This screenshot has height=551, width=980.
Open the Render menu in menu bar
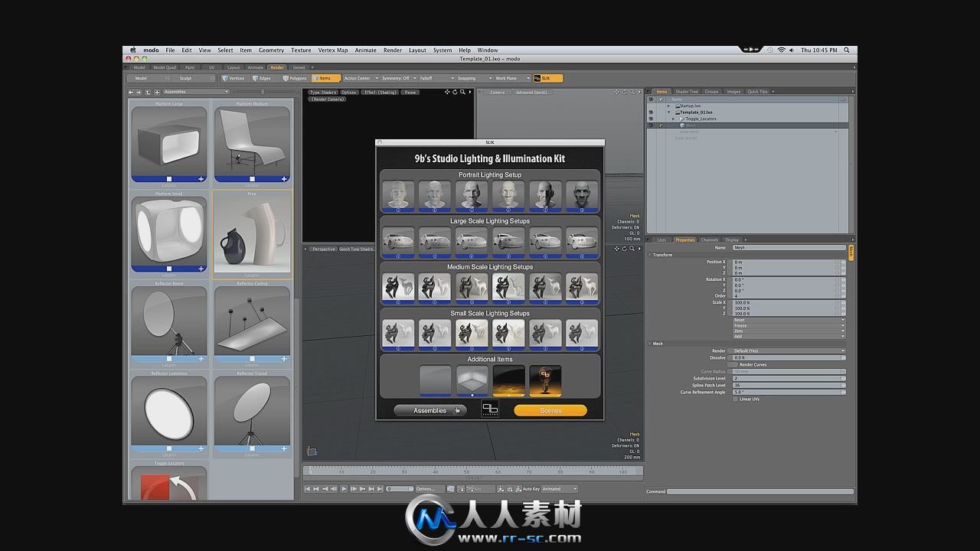point(392,50)
